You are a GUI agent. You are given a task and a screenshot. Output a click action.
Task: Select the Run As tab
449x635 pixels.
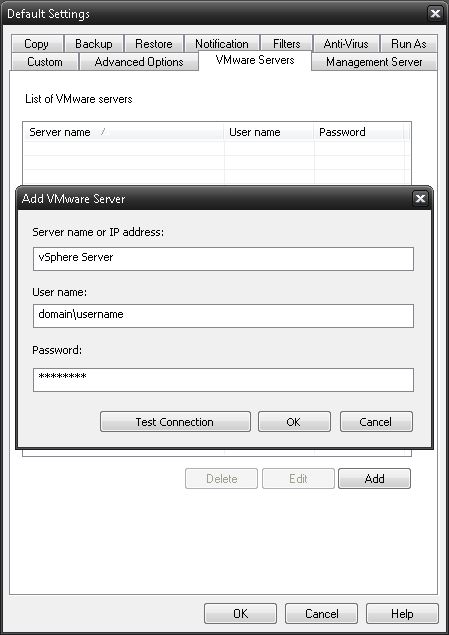[x=409, y=44]
